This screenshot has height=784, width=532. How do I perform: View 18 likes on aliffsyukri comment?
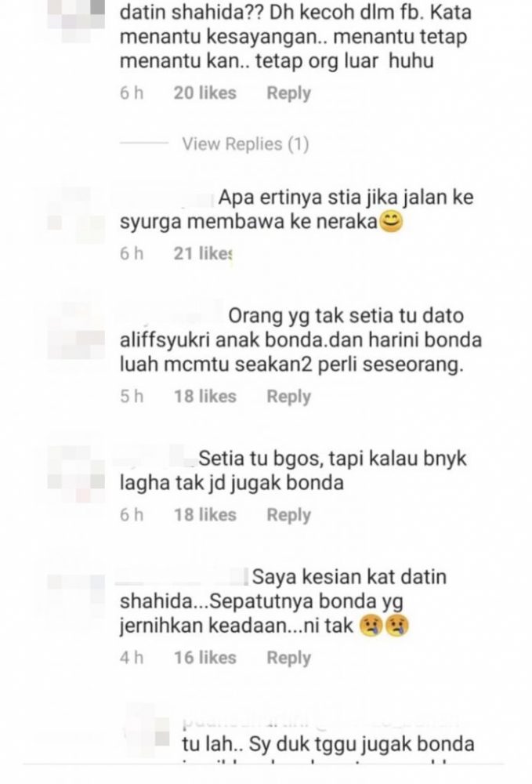(x=204, y=397)
